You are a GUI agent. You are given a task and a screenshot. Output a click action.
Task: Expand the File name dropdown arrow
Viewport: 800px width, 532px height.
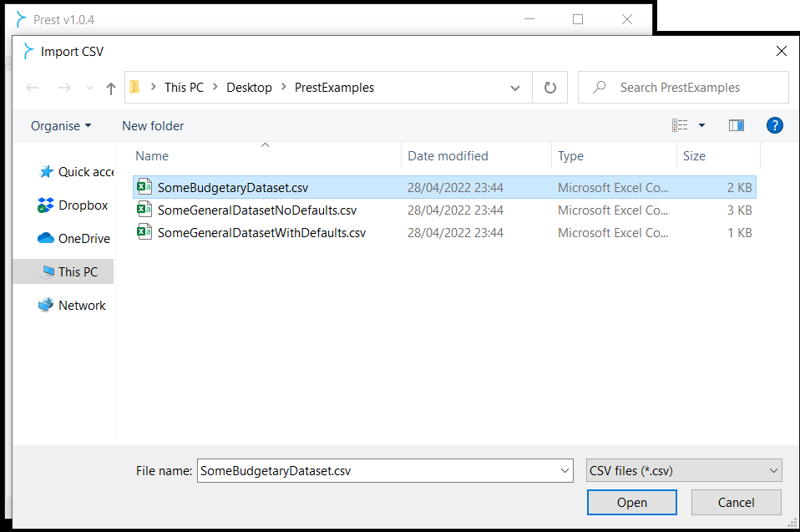565,471
